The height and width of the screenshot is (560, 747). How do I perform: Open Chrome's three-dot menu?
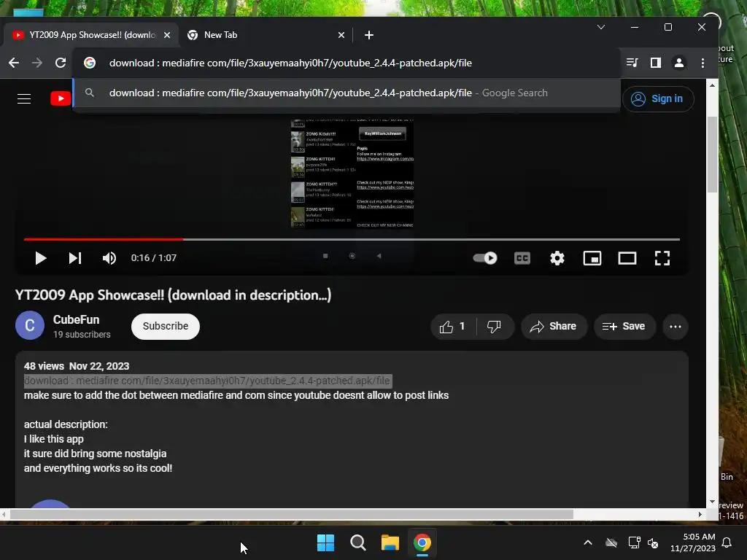click(703, 63)
